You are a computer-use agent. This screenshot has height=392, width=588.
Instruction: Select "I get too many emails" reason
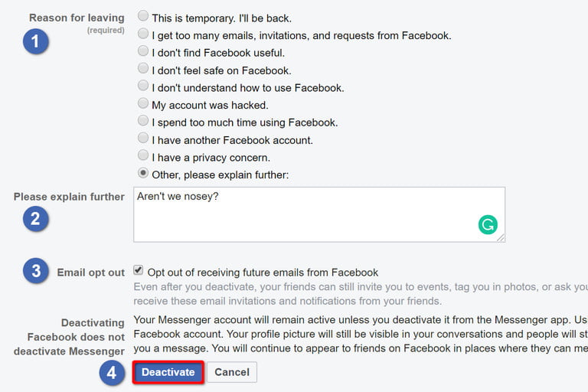(143, 34)
